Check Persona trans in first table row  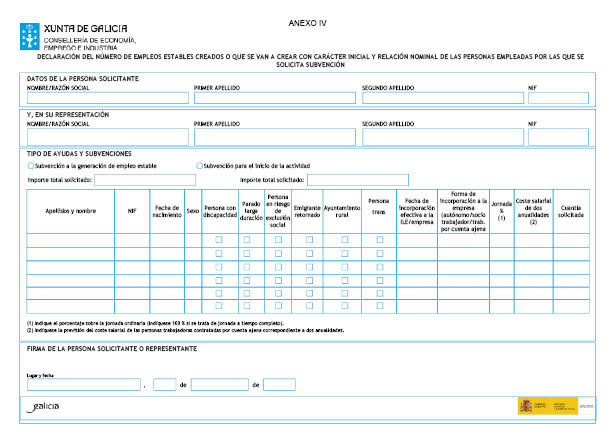380,239
